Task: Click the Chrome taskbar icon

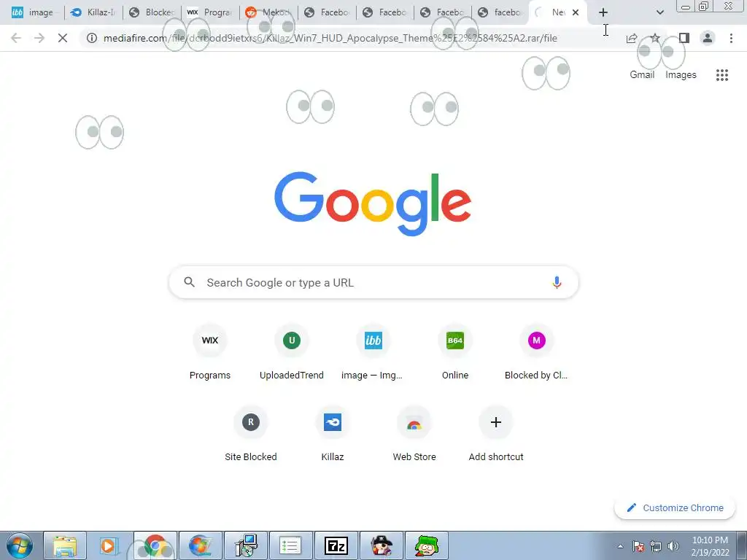Action: 155,545
